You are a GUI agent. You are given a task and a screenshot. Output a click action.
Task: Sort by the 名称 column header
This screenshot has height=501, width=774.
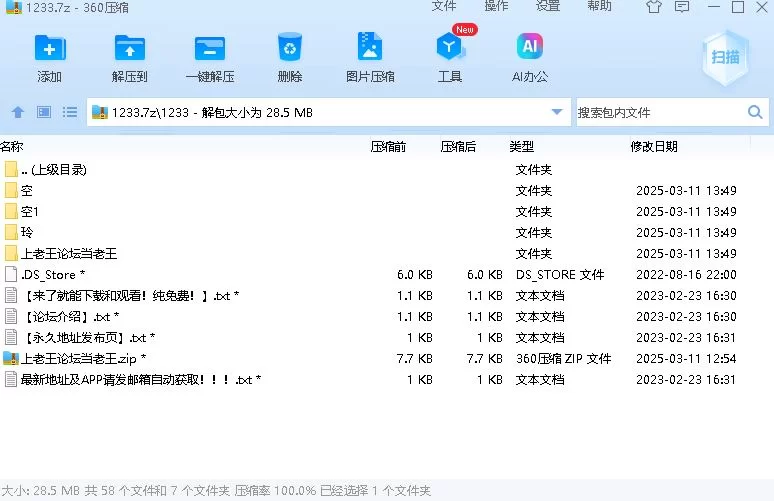click(x=12, y=146)
